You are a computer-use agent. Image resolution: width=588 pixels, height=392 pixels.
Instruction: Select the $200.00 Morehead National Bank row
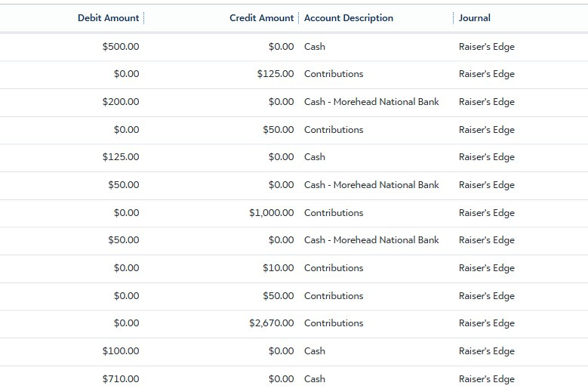tap(294, 102)
